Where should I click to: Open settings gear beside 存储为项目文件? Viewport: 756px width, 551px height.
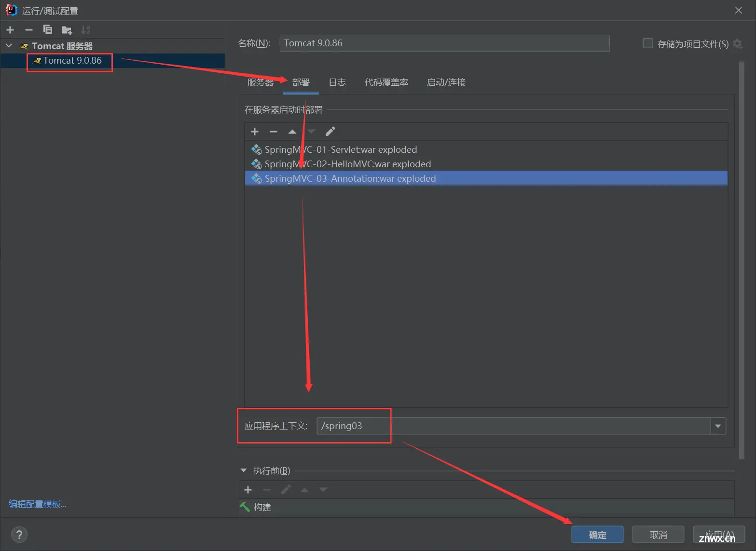click(738, 44)
